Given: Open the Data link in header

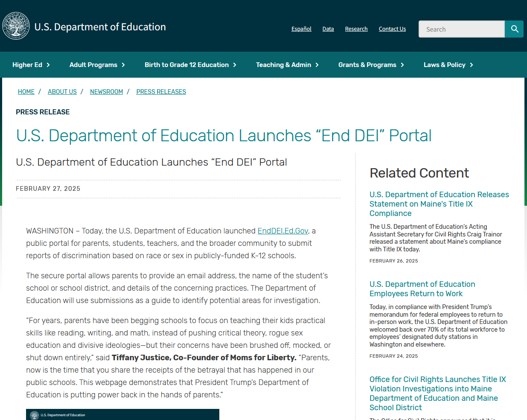Looking at the screenshot, I should [x=328, y=29].
